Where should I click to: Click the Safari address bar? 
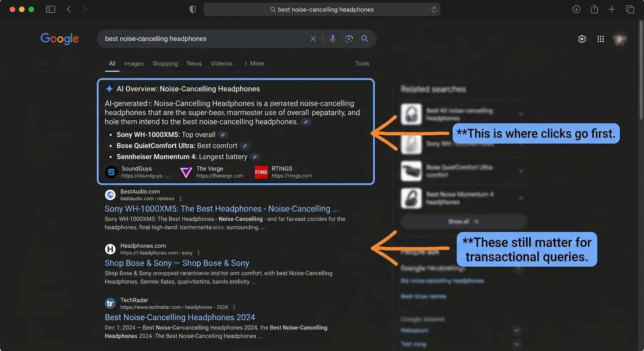322,10
